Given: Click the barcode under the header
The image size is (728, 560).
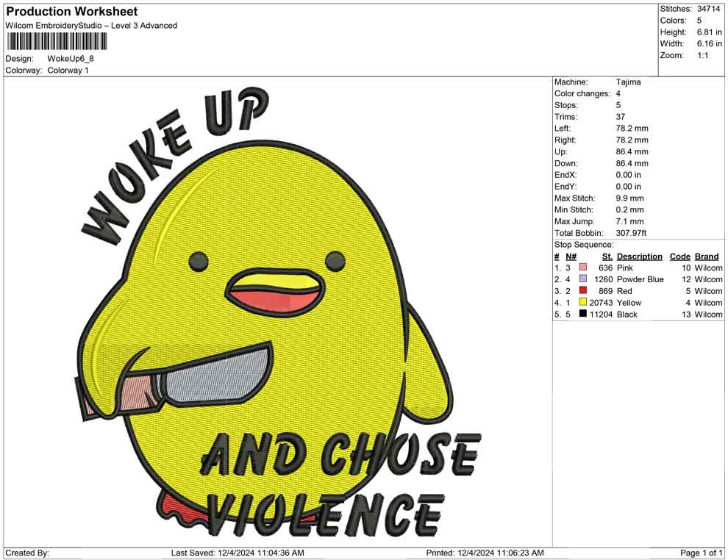Looking at the screenshot, I should (x=56, y=42).
